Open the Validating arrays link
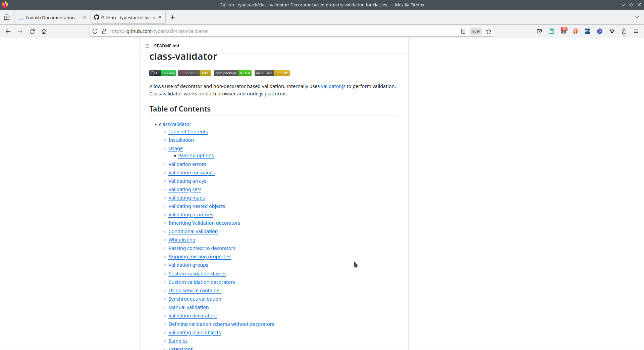This screenshot has width=644, height=350. (187, 181)
